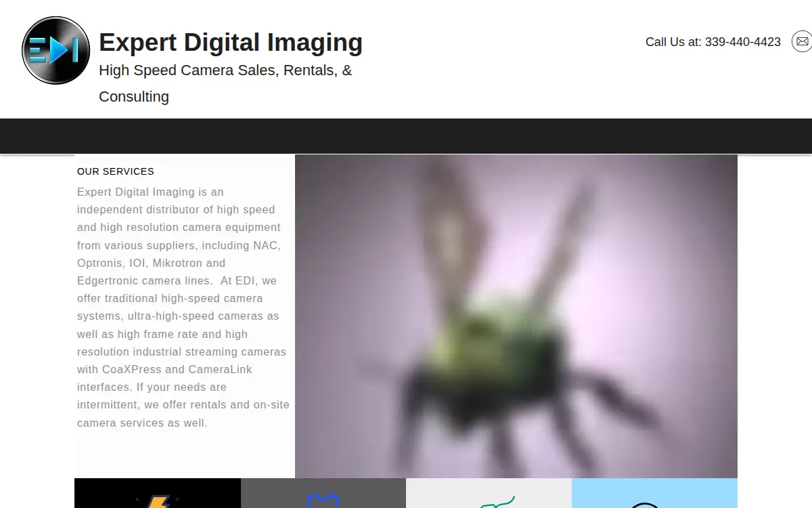Click phone number 339-440-4423
Viewport: 812px width, 508px height.
(x=743, y=42)
